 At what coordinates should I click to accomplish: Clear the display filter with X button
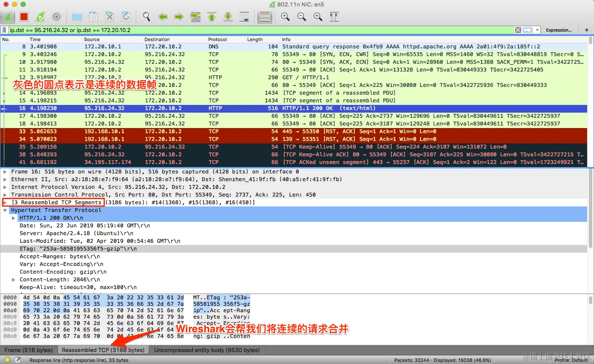click(x=518, y=30)
